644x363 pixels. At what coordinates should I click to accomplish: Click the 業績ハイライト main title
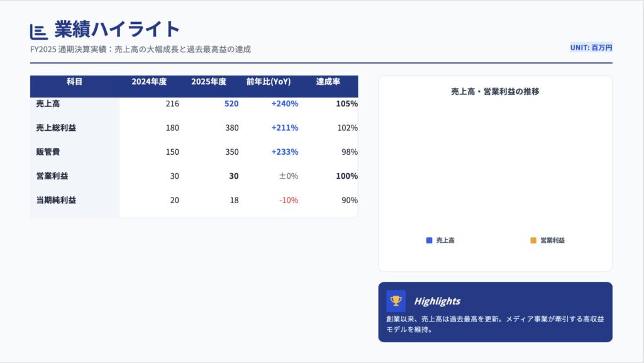tap(118, 29)
